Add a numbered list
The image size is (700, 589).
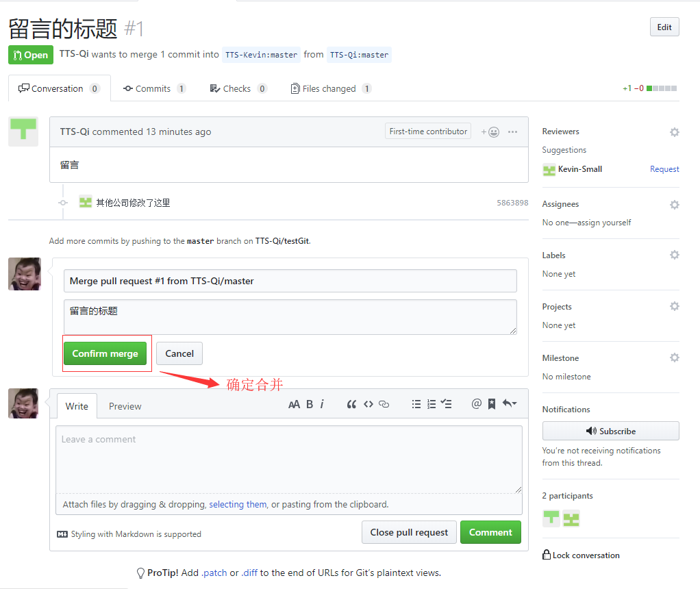coord(432,405)
